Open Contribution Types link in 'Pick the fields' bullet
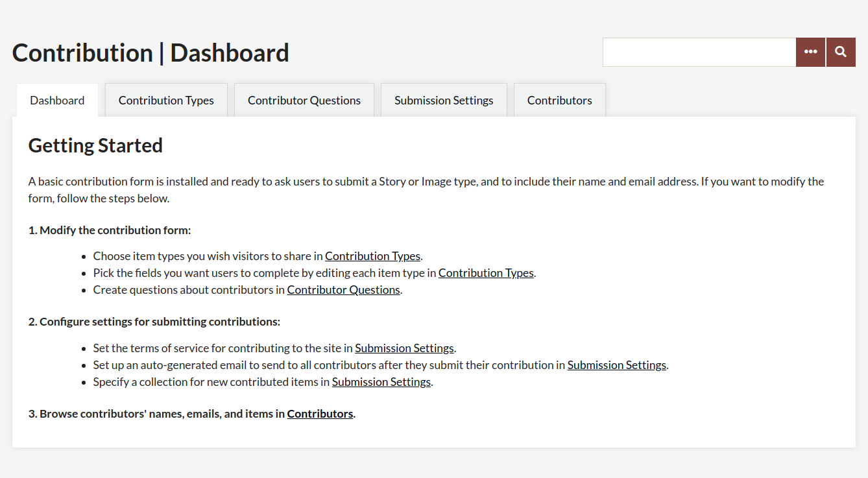Screen dimensions: 868x478 click(x=486, y=273)
